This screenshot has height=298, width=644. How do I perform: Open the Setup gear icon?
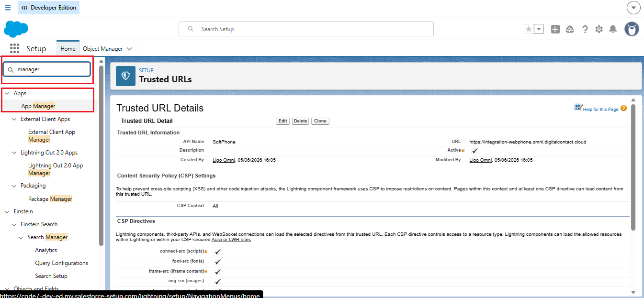[599, 29]
